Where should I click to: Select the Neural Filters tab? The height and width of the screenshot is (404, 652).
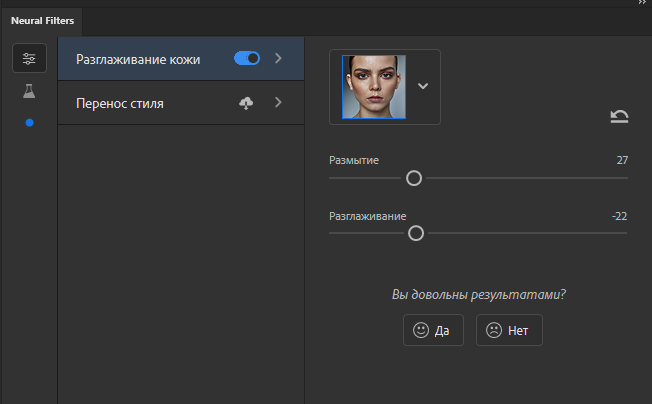(x=42, y=21)
